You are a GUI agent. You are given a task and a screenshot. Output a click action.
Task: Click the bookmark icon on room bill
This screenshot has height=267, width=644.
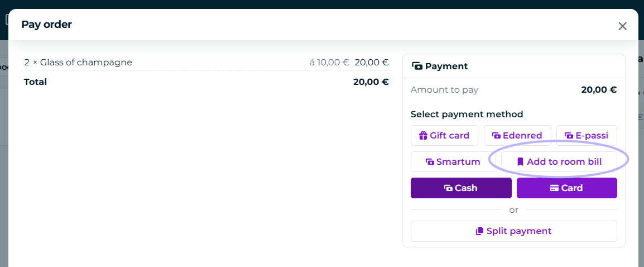[520, 161]
